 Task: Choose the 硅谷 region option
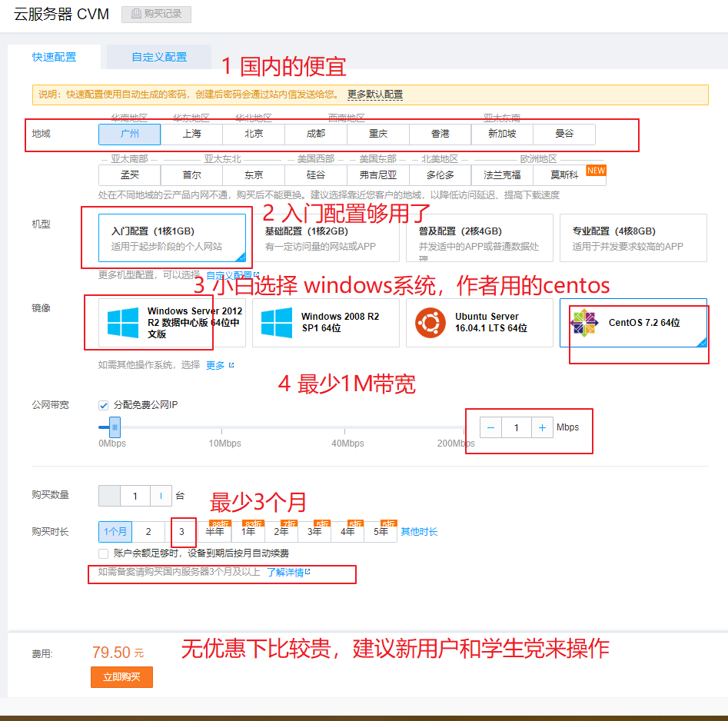pos(316,175)
